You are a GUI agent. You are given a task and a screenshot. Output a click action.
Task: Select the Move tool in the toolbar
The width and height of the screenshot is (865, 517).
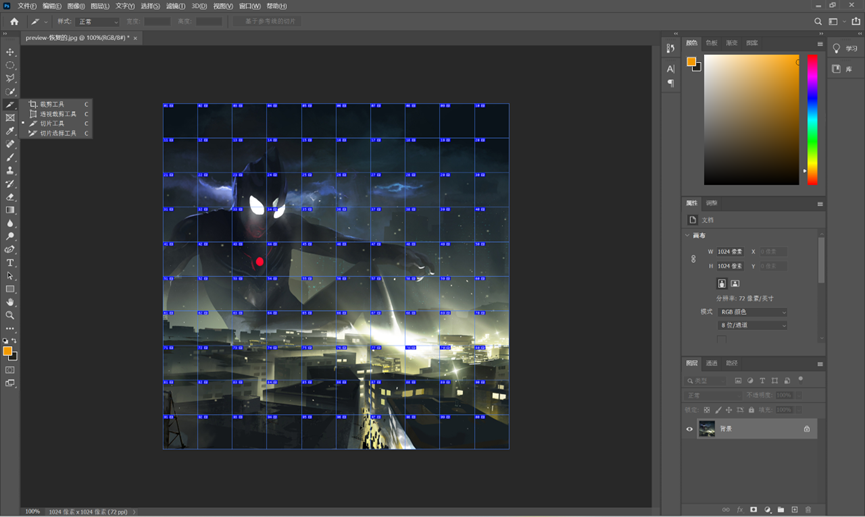pos(10,52)
